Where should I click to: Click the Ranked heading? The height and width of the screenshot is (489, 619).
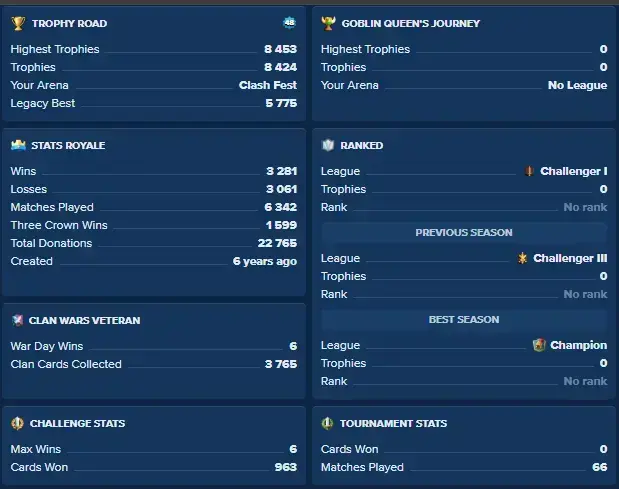point(362,146)
